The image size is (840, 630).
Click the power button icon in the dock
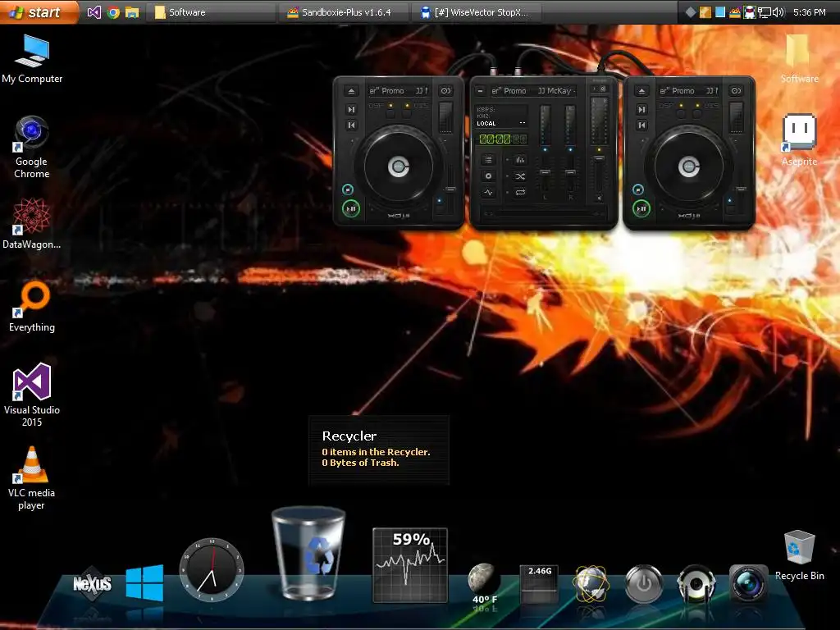pos(644,584)
